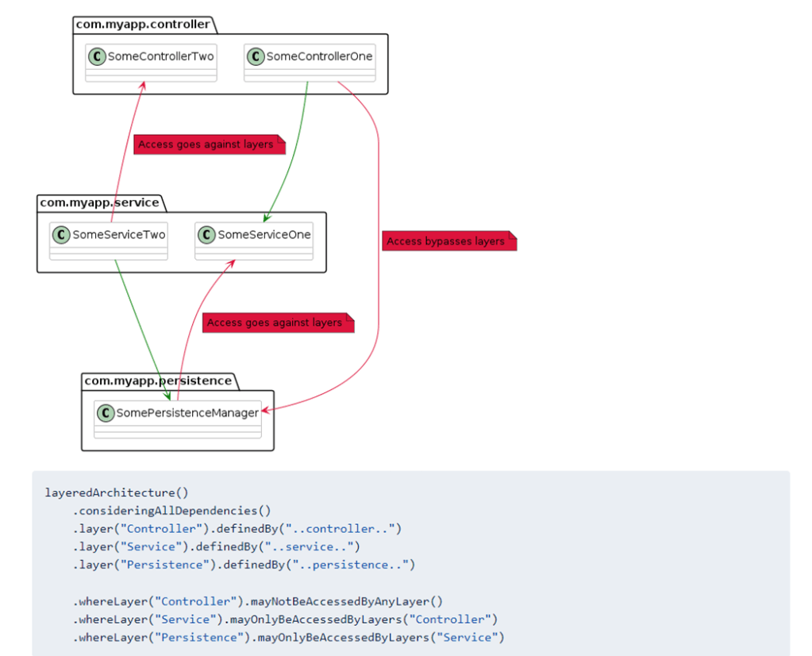Click the class icon beside SomeControllerTwo
The width and height of the screenshot is (812, 656).
point(97,56)
